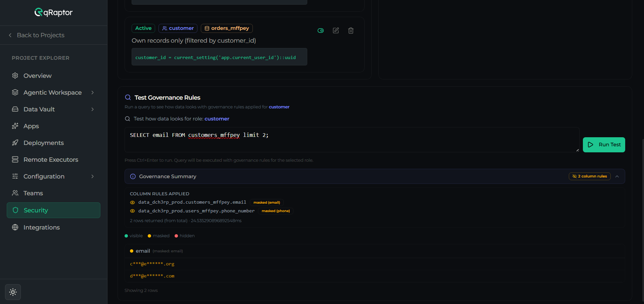The width and height of the screenshot is (644, 304).
Task: Expand the Agentic Workspace chevron
Action: 93,93
